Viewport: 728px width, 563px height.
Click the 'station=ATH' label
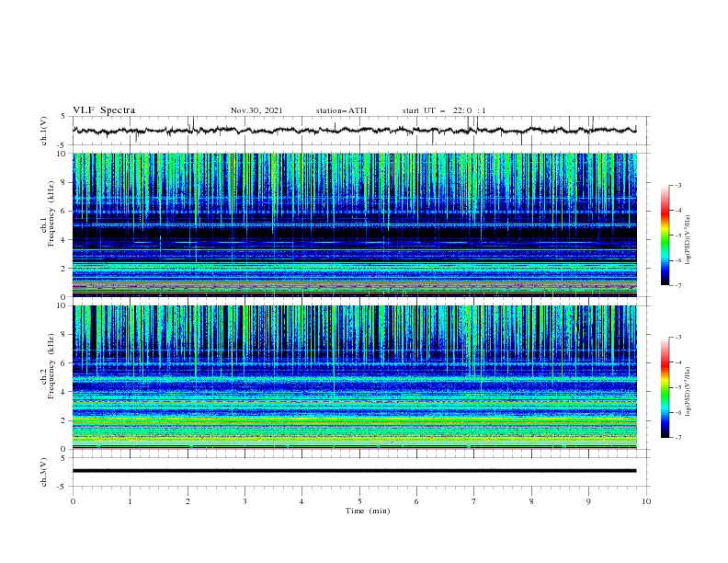point(341,110)
